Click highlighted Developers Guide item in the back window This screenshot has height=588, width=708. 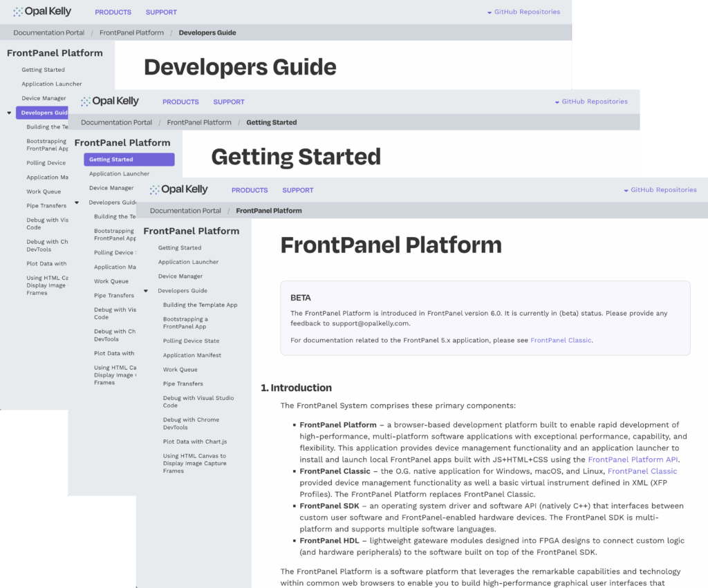click(x=42, y=113)
